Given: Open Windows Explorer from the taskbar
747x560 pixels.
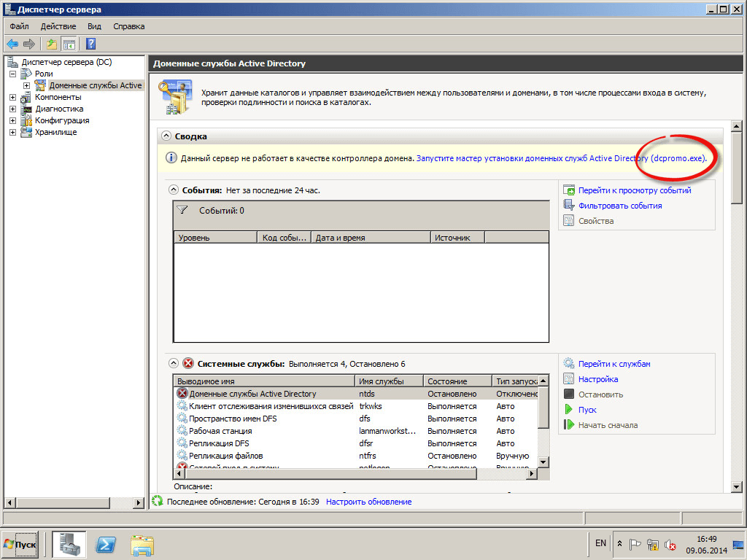Looking at the screenshot, I should [142, 544].
